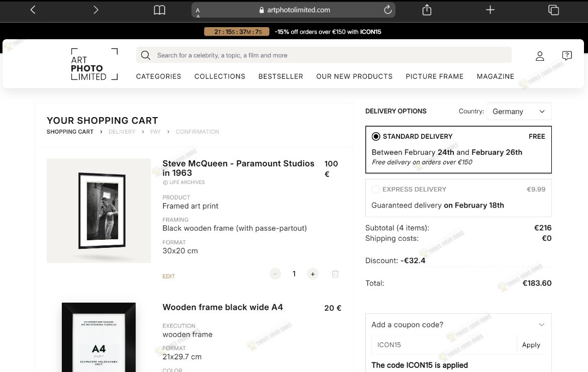Image resolution: width=588 pixels, height=372 pixels.
Task: Click EDIT link for Steve McQueen print
Action: 169,276
